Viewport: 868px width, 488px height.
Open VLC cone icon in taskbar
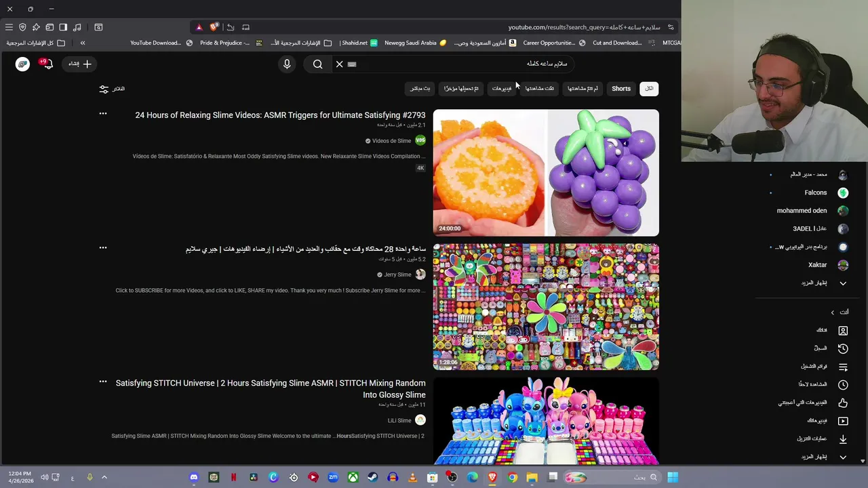[412, 477]
